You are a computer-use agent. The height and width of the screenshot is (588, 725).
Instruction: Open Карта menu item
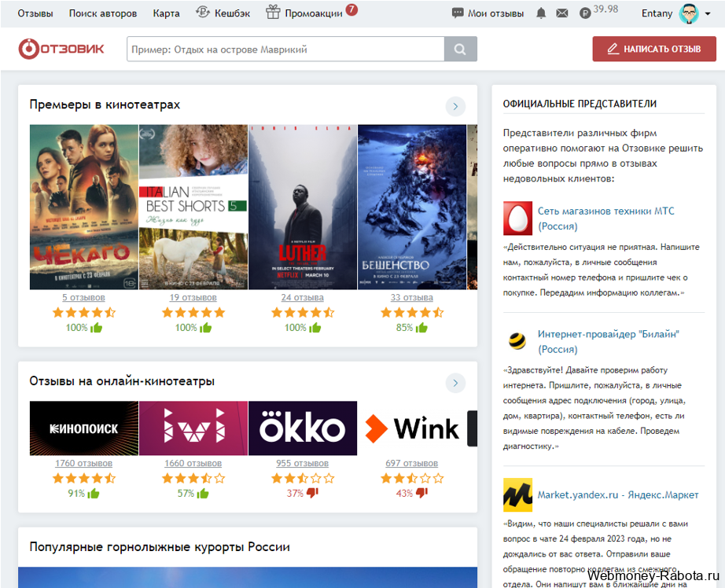166,13
